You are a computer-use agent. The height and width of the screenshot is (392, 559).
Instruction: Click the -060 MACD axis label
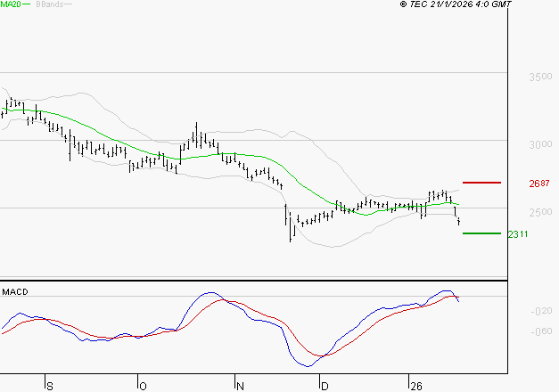point(539,332)
